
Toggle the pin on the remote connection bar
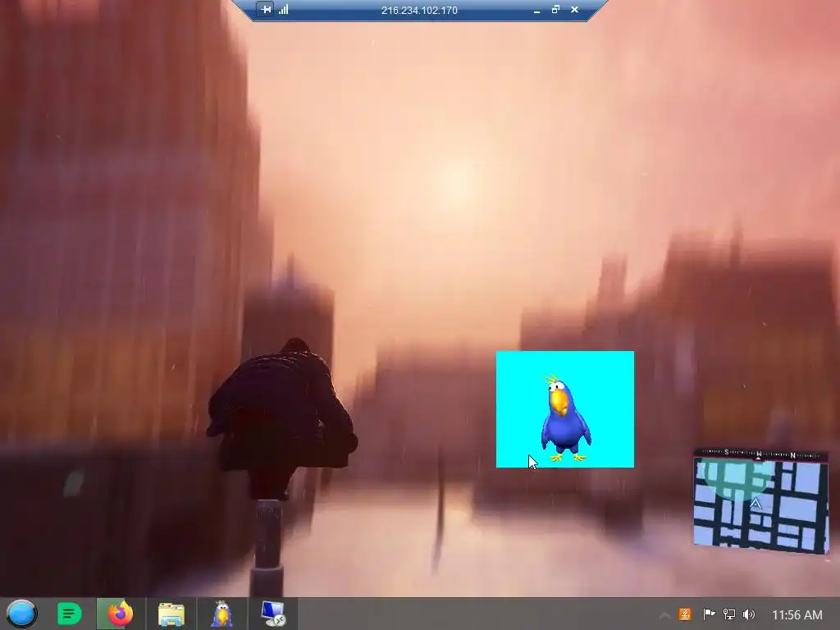click(266, 10)
